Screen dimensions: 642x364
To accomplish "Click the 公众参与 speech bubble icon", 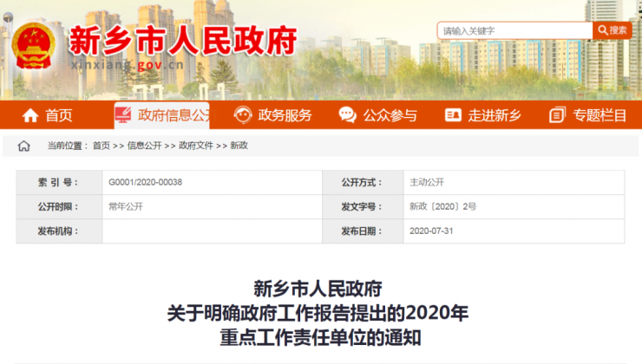I will (347, 115).
